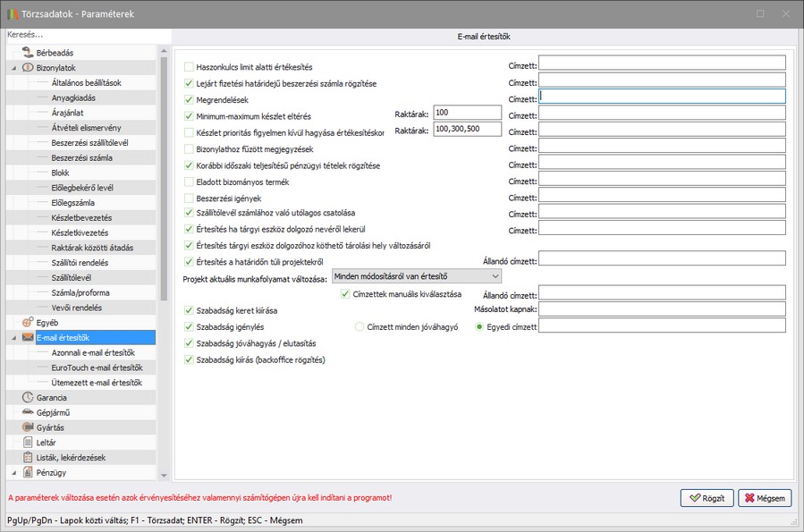Click the Rögzít button
The height and width of the screenshot is (532, 804).
[707, 498]
